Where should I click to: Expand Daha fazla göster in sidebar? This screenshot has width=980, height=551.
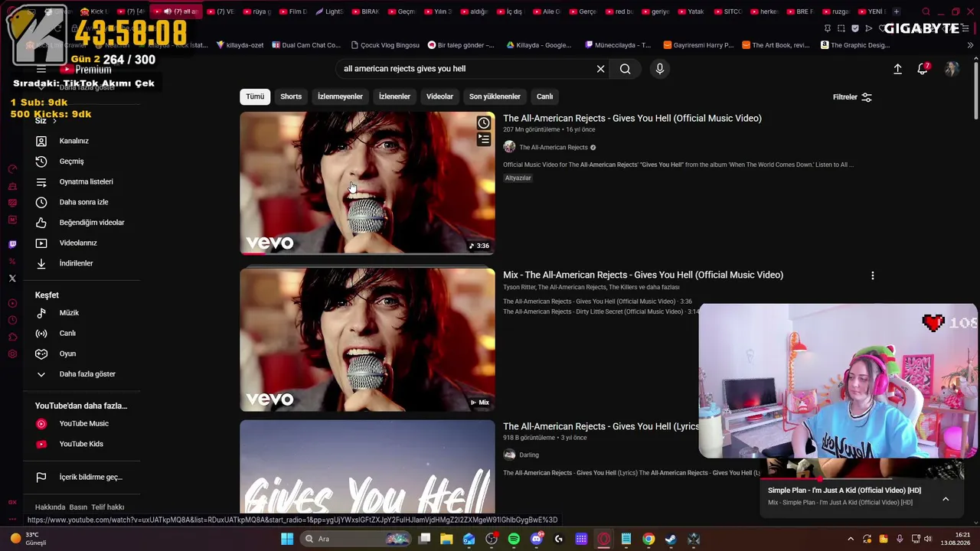pos(87,374)
